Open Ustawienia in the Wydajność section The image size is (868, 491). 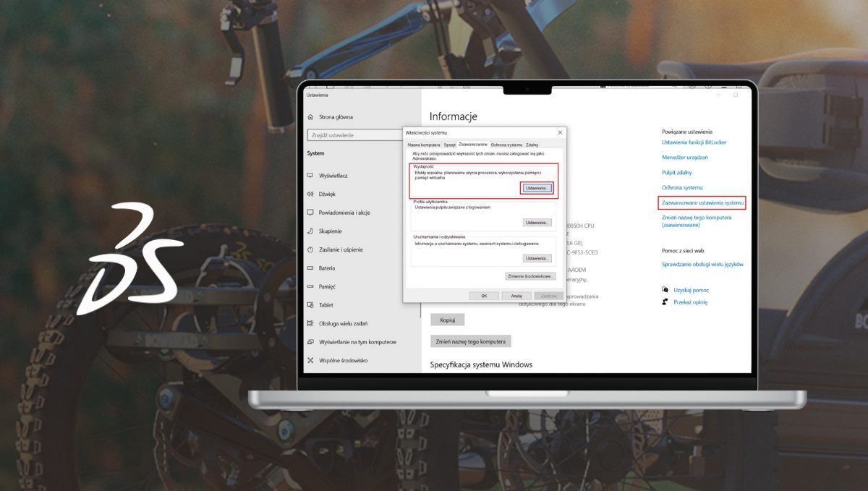(x=537, y=188)
